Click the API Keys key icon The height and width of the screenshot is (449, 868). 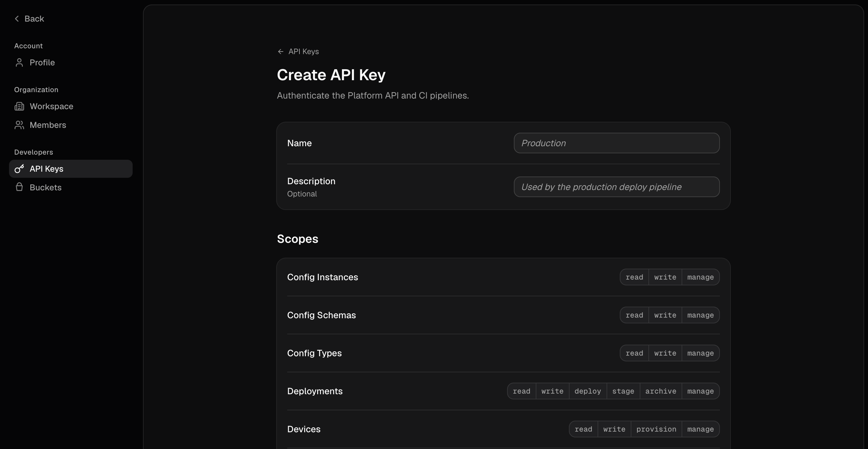tap(19, 168)
